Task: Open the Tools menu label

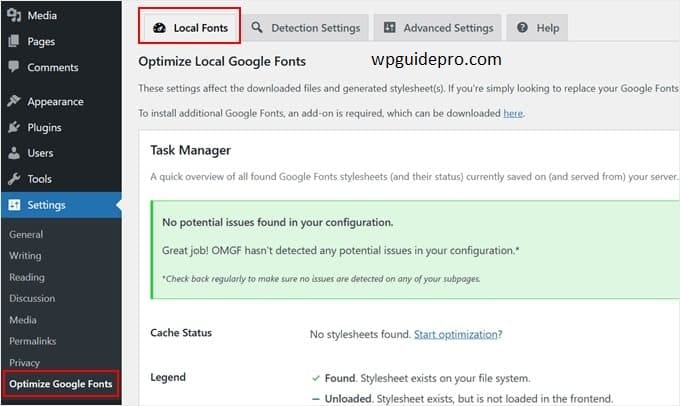Action: 39,179
